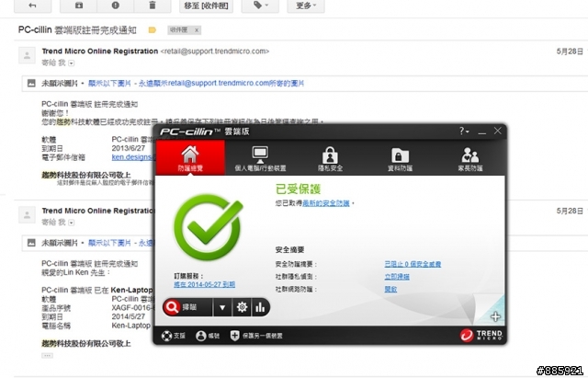The width and height of the screenshot is (588, 378).
Task: Toggle social network protection 開啟 link
Action: pos(390,290)
